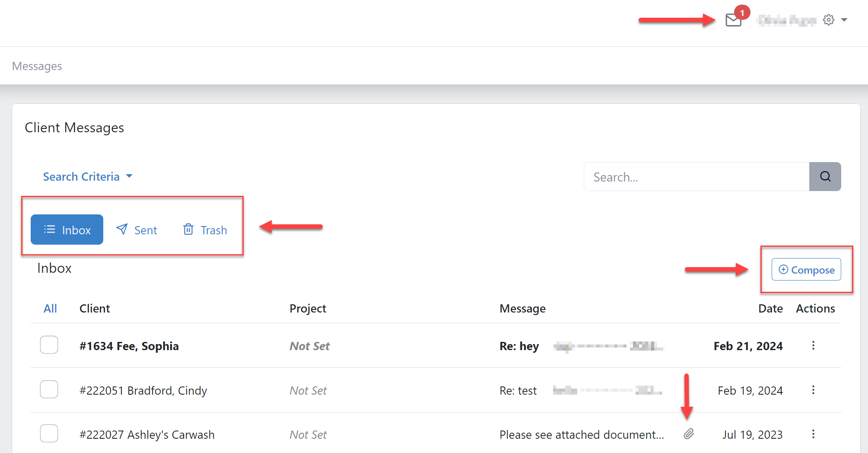Screen dimensions: 868x453
Task: Click the list icon inside the Inbox button
Action: [50, 230]
